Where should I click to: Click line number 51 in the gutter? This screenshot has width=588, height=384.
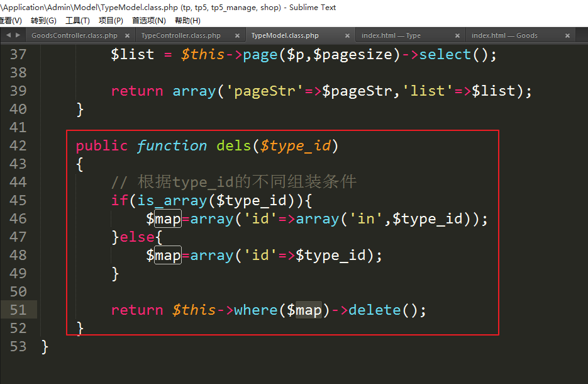coord(18,310)
